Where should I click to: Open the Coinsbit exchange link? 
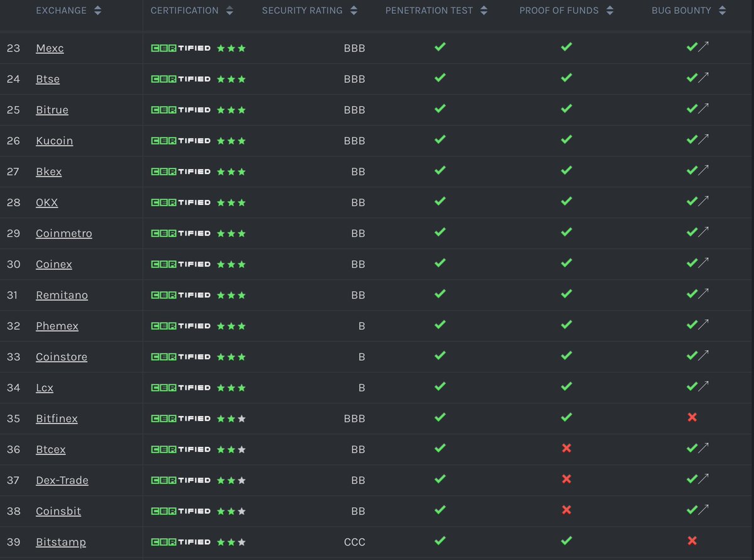(58, 510)
